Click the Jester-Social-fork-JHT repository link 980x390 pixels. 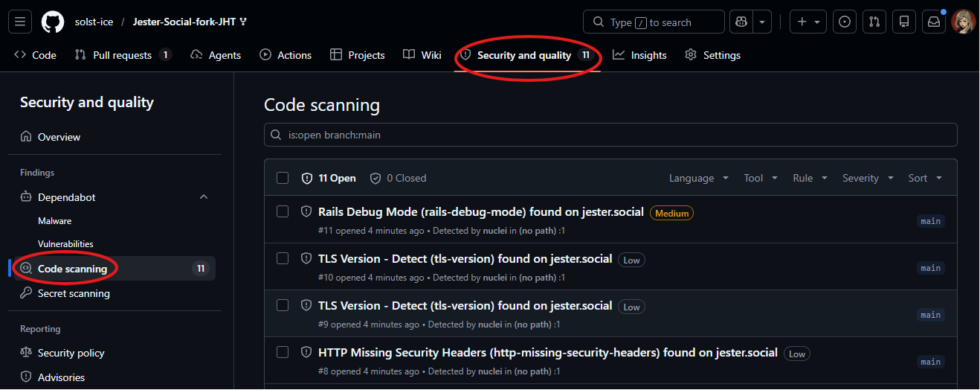(x=184, y=22)
